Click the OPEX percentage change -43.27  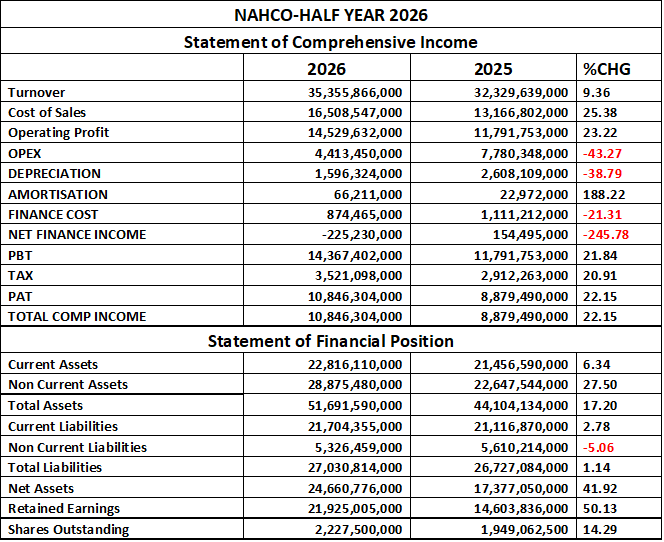click(x=602, y=153)
